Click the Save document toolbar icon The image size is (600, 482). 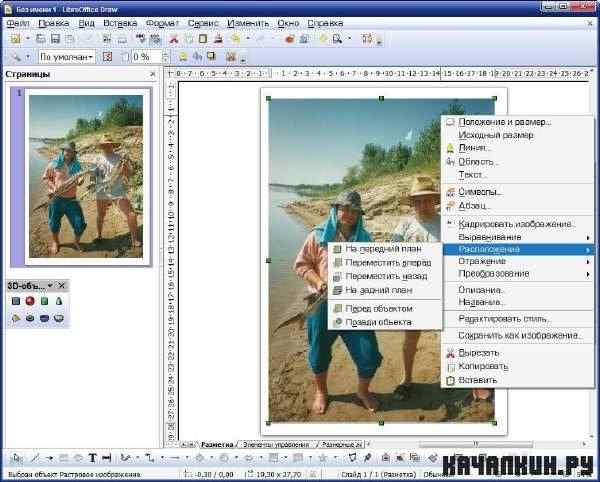click(x=55, y=39)
